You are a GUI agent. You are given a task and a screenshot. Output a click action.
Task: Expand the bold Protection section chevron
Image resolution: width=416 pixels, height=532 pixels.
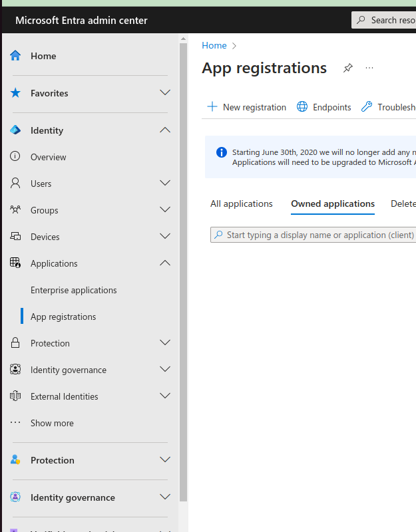165,460
